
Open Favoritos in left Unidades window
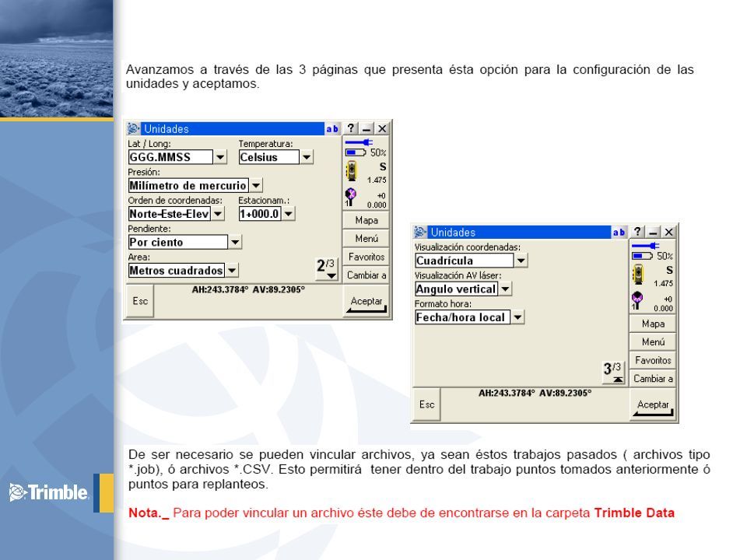(366, 257)
